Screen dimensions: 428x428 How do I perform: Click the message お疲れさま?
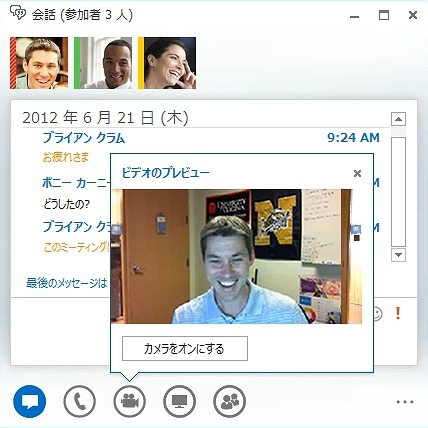point(66,157)
